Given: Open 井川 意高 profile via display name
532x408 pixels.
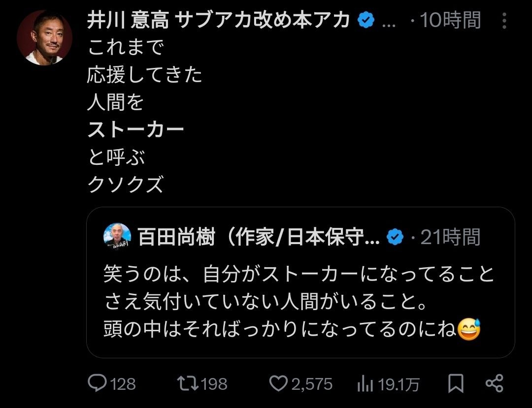Looking at the screenshot, I should click(219, 20).
